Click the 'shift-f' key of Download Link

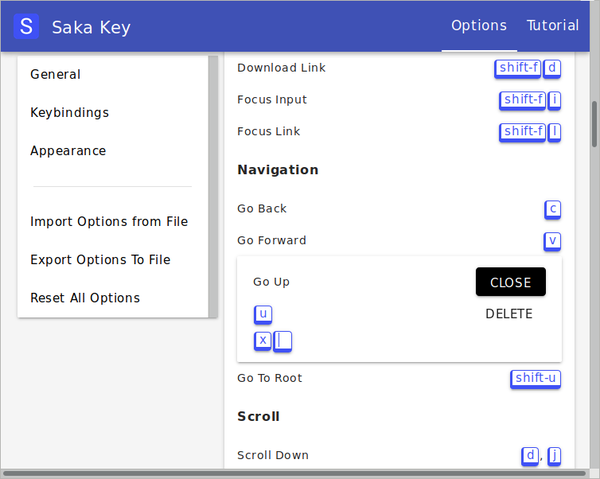[517, 68]
